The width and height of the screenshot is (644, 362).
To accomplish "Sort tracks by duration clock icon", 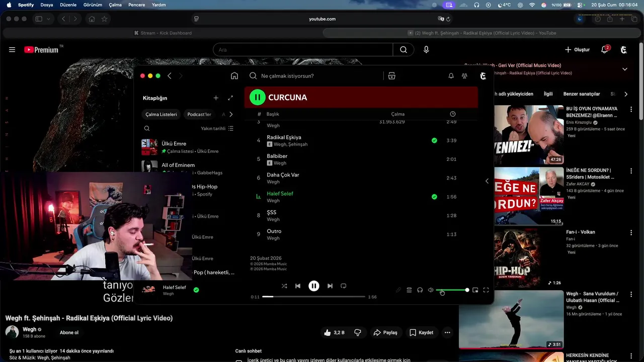I will pos(453,114).
